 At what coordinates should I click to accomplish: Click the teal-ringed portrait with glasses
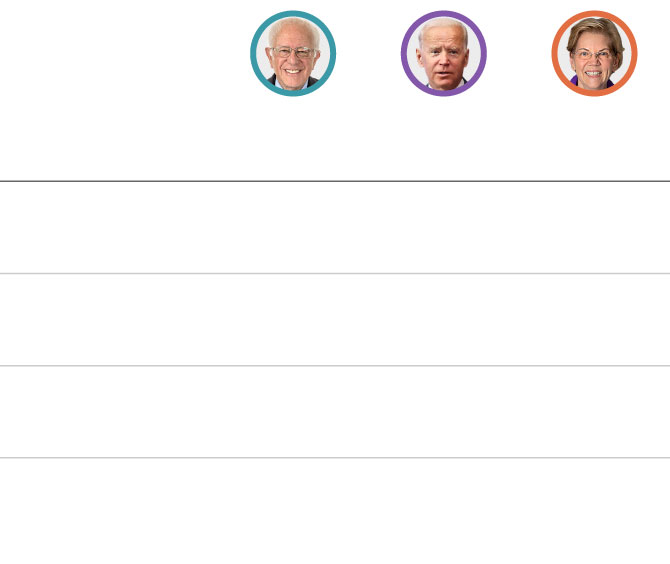(x=293, y=53)
